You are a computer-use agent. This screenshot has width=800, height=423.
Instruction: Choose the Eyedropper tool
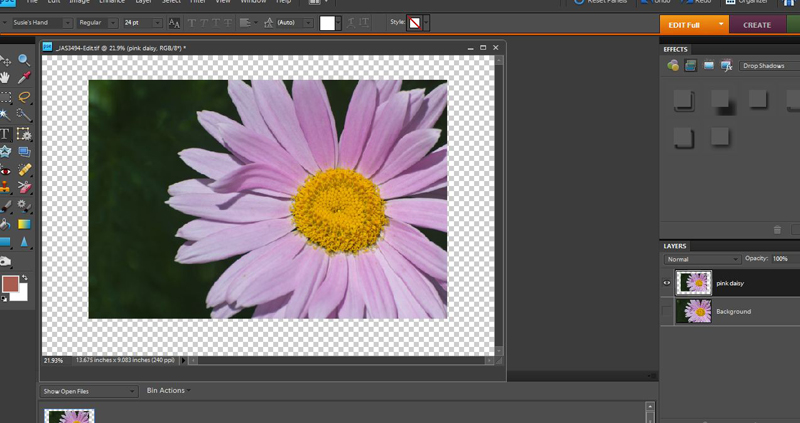coord(24,77)
